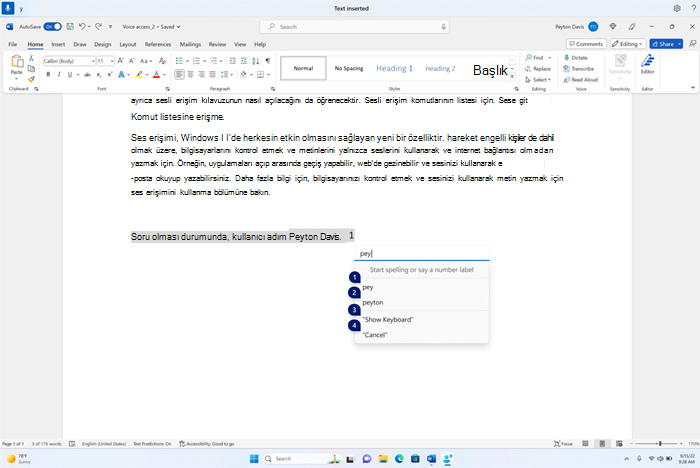Center align the paragraph

click(190, 75)
